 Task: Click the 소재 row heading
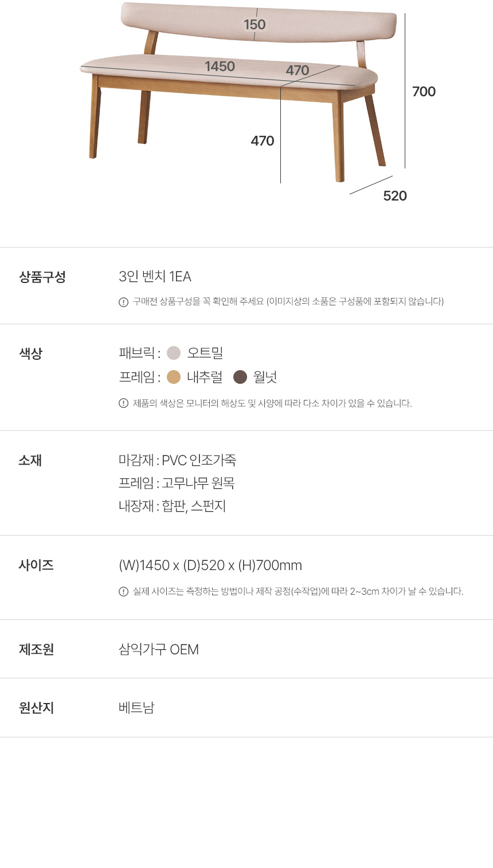click(30, 460)
